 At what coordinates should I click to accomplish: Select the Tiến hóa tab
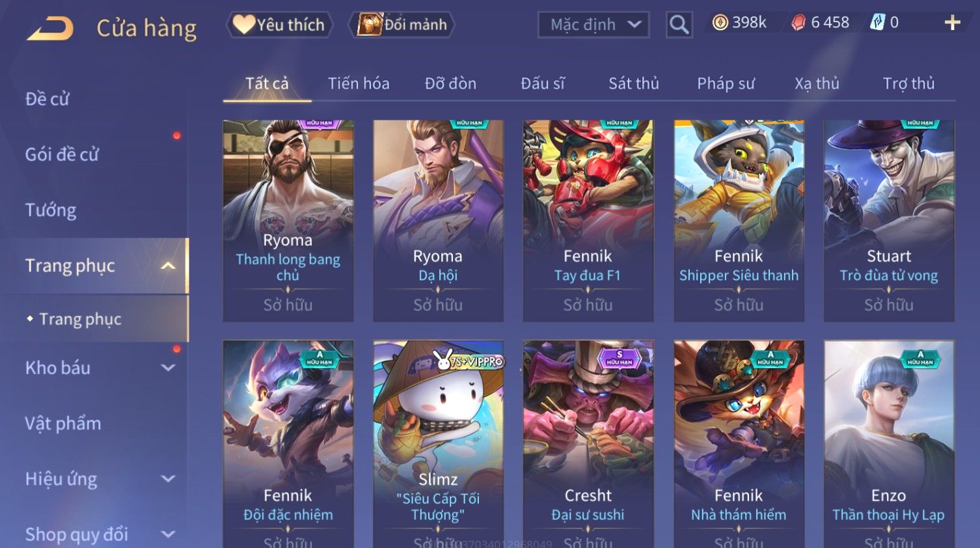tap(359, 83)
